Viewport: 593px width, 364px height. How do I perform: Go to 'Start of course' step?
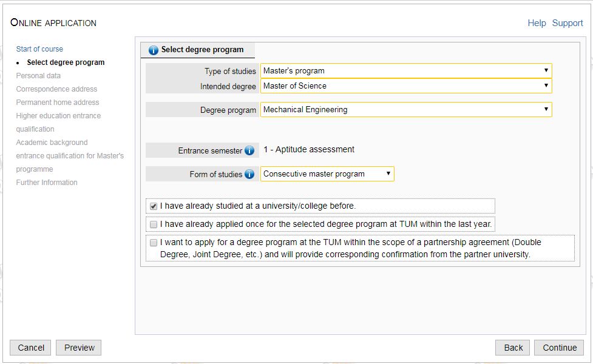click(39, 49)
